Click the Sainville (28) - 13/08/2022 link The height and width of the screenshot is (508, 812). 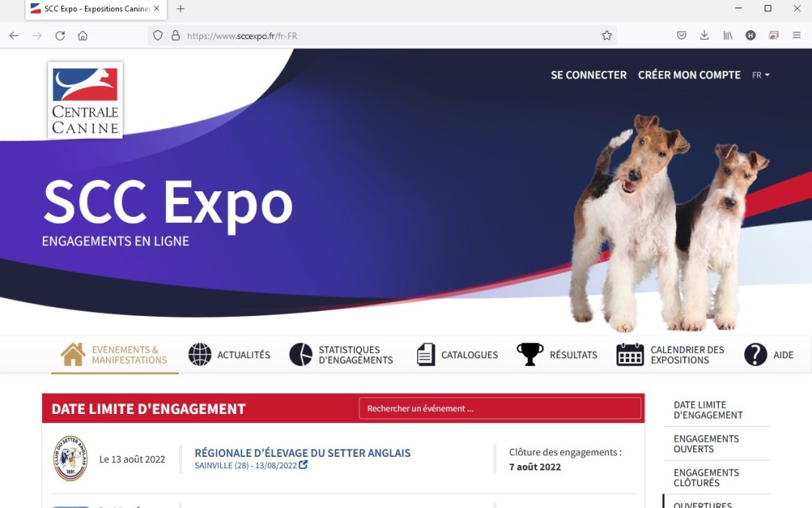(245, 466)
